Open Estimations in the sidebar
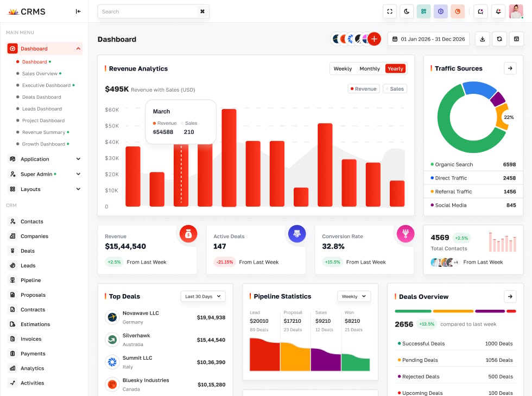 (35, 324)
